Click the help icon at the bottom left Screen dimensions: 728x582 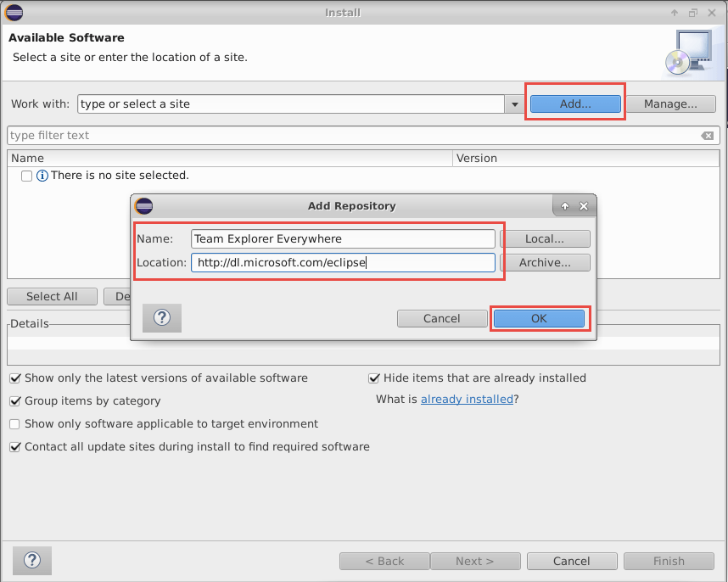click(31, 561)
